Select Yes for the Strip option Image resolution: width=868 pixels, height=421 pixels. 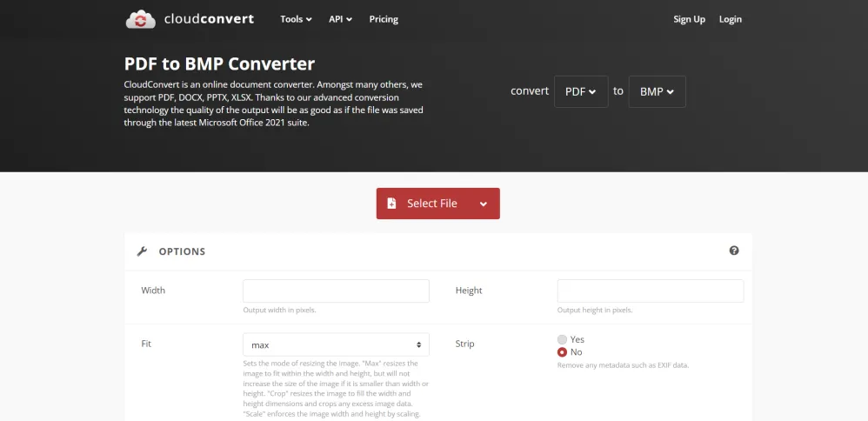click(x=562, y=339)
